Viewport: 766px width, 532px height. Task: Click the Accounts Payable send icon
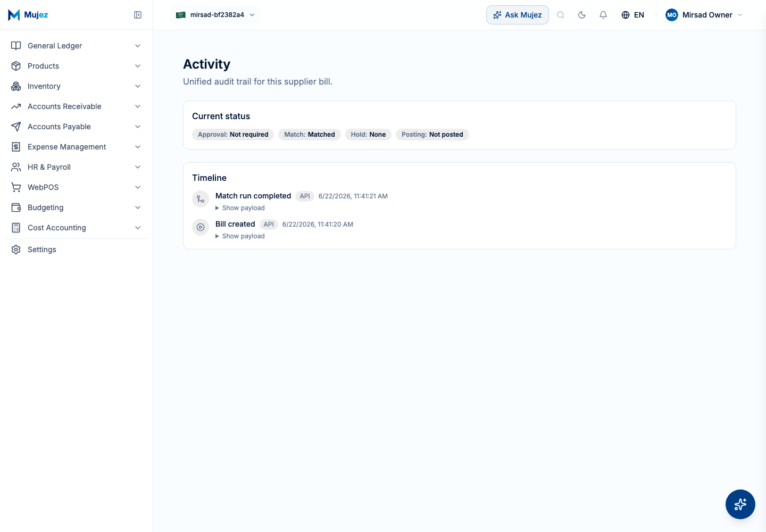16,127
